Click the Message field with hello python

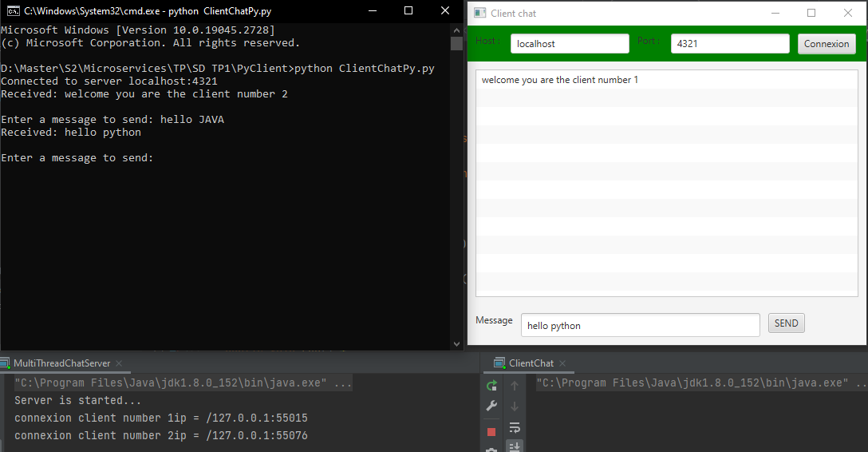tap(641, 325)
